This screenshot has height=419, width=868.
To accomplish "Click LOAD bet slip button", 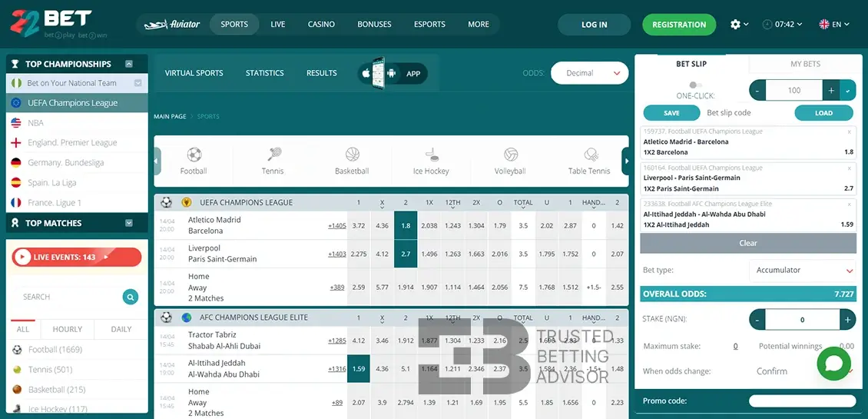I will (x=823, y=112).
